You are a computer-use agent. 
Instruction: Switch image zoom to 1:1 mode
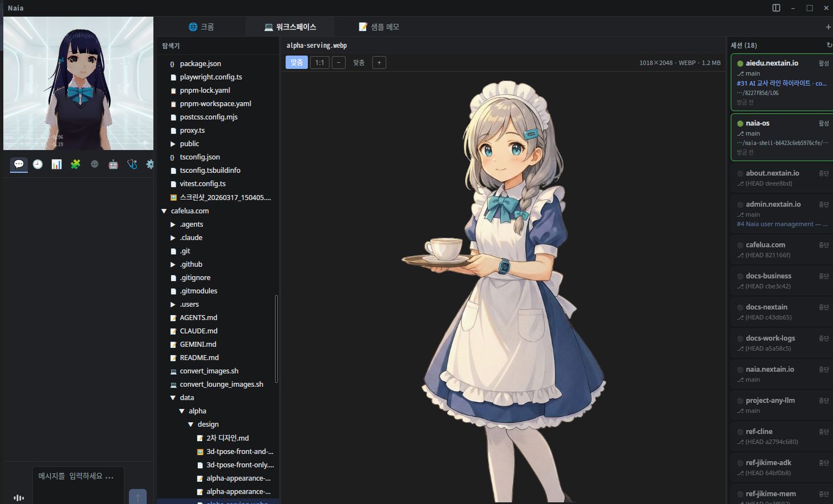click(320, 63)
